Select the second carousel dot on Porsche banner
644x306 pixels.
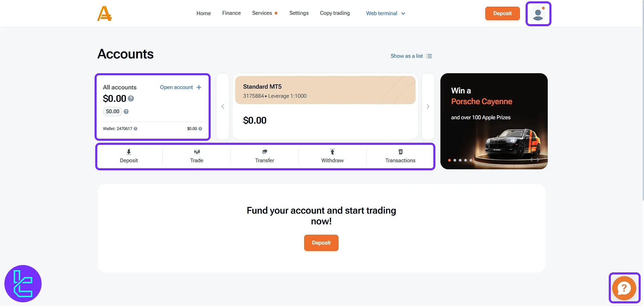[x=455, y=160]
